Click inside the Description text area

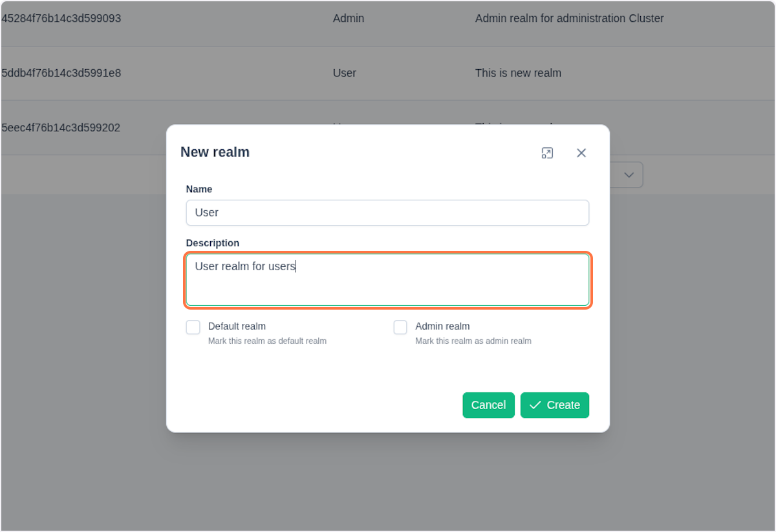pos(387,278)
